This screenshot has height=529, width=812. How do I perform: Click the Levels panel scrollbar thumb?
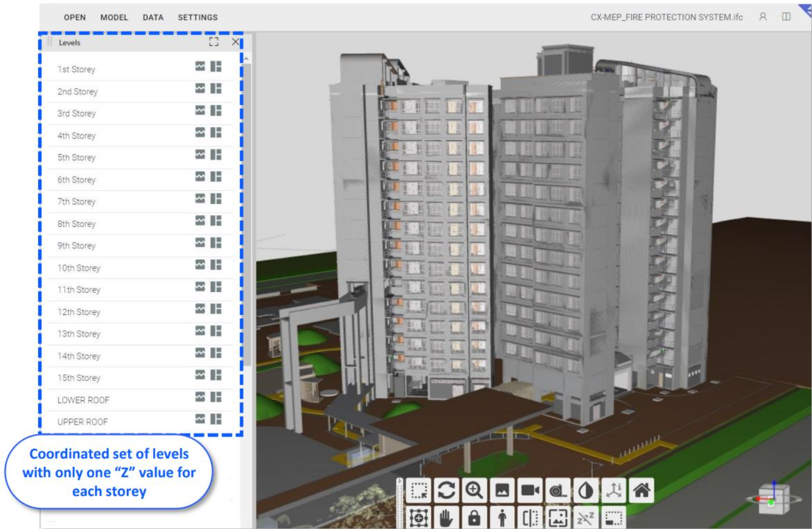pos(247,215)
